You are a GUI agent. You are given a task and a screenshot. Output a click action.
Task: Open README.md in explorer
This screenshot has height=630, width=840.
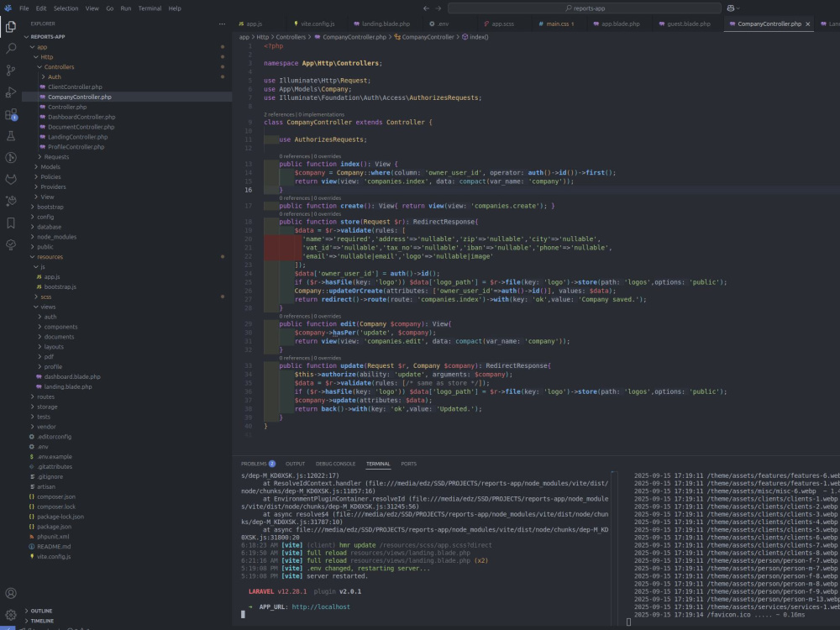[x=54, y=547]
